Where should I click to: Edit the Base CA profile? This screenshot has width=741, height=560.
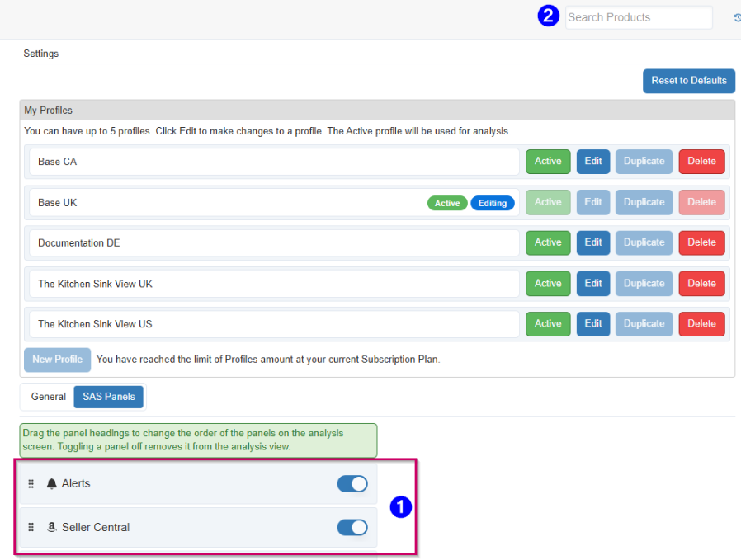592,162
